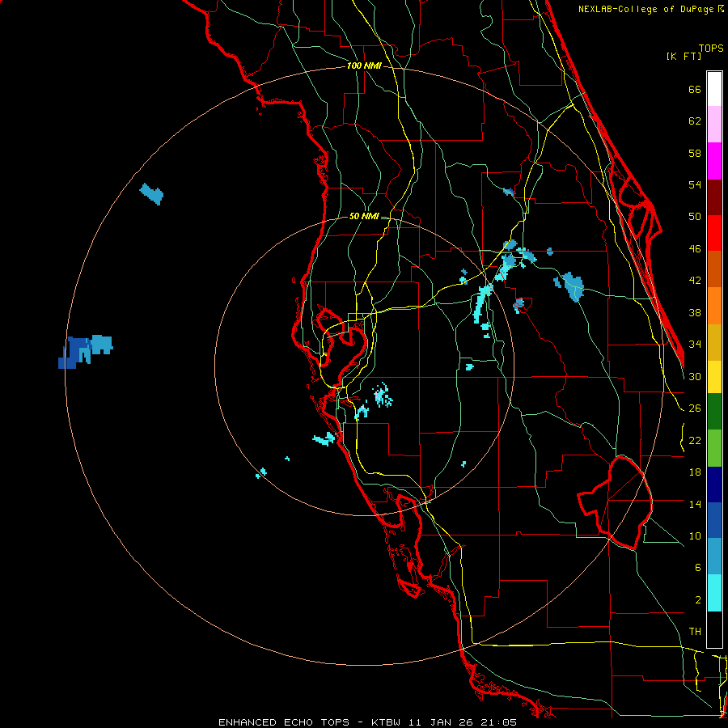Click the "ENHANCED ECHO TOPS" caption text
The image size is (728, 728).
click(x=284, y=722)
